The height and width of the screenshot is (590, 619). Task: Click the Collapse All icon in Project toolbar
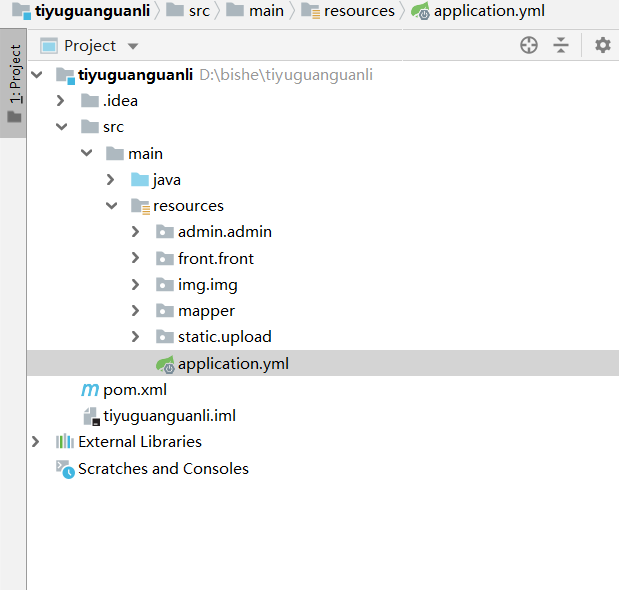[561, 45]
